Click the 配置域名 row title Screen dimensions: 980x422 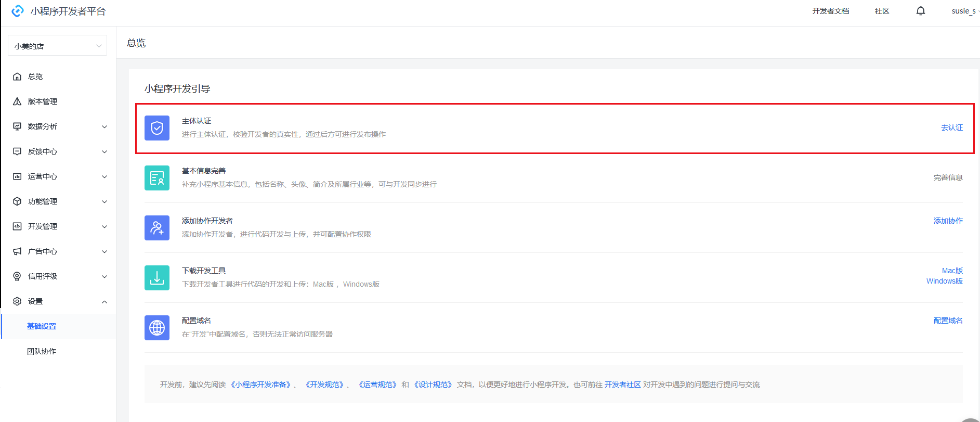click(x=197, y=321)
